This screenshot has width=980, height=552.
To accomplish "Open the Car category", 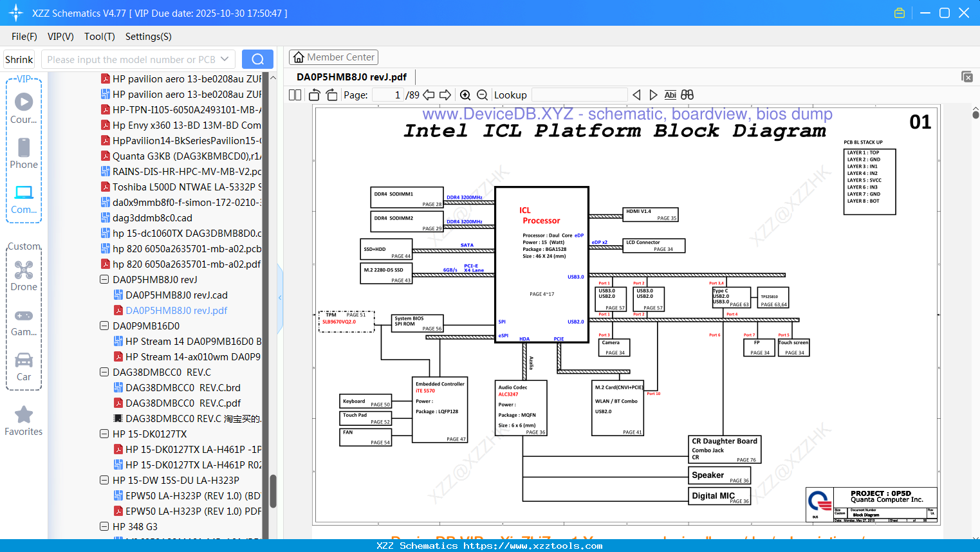I will point(24,367).
